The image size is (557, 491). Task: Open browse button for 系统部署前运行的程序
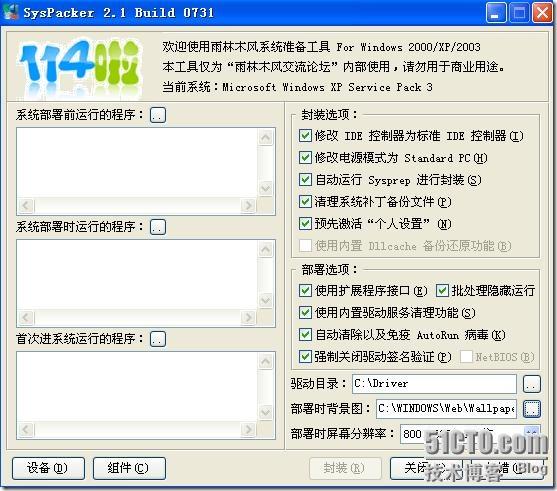158,115
